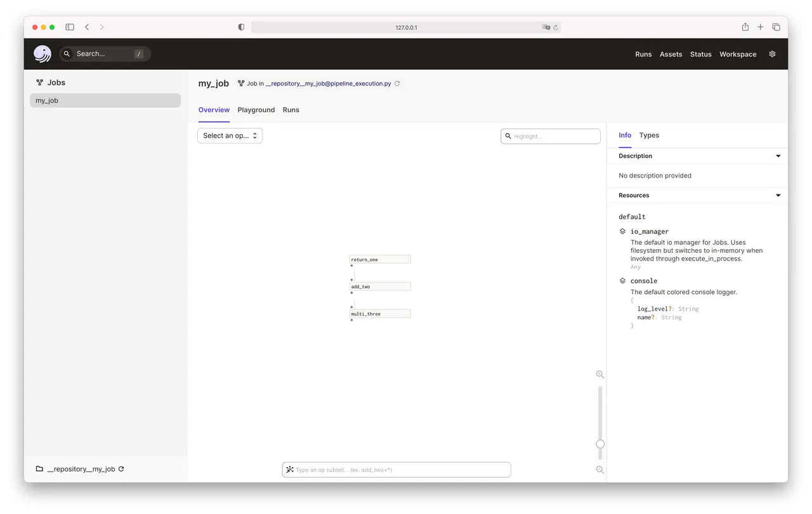
Task: Click the translate icon in address bar
Action: point(546,27)
